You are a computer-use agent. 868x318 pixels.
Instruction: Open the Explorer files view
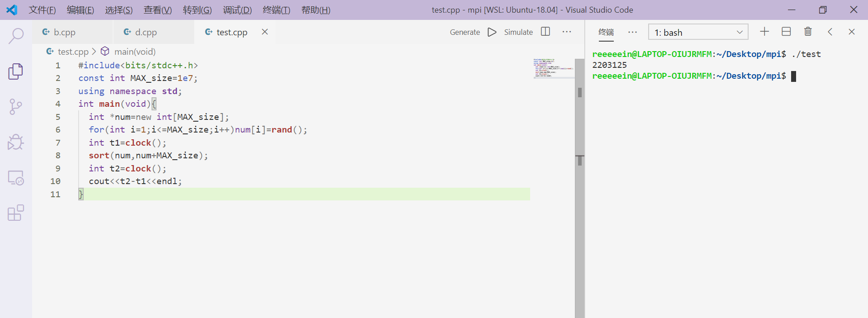pyautogui.click(x=16, y=71)
